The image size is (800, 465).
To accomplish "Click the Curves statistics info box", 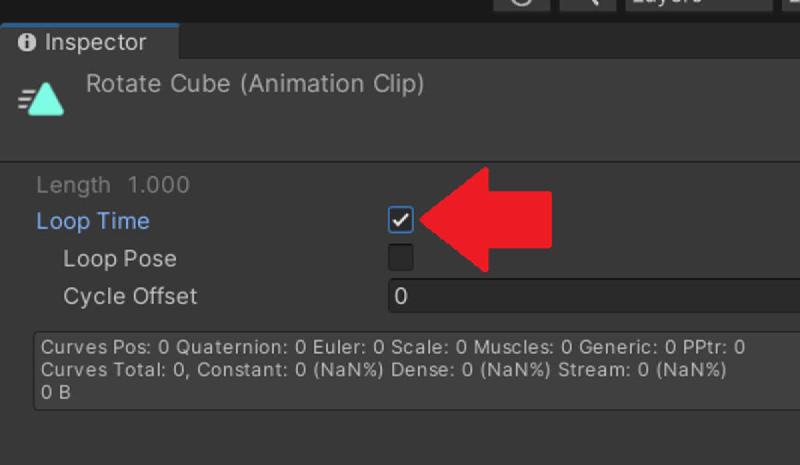I will tap(417, 371).
